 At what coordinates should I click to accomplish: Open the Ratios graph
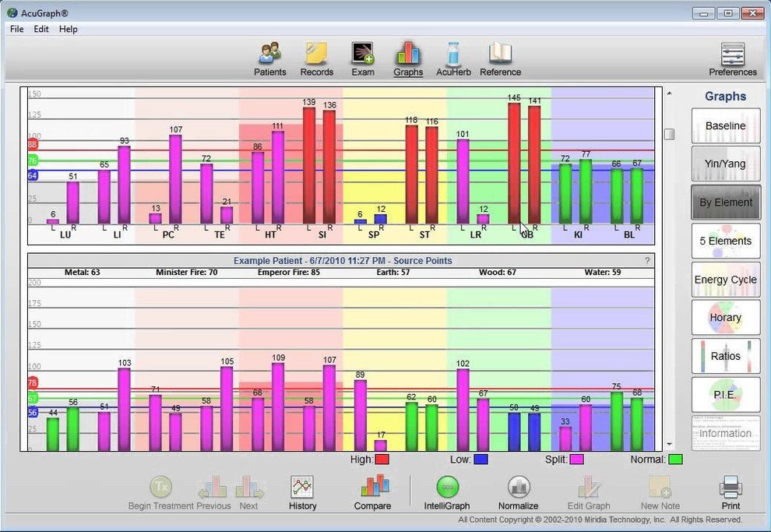[x=726, y=356]
